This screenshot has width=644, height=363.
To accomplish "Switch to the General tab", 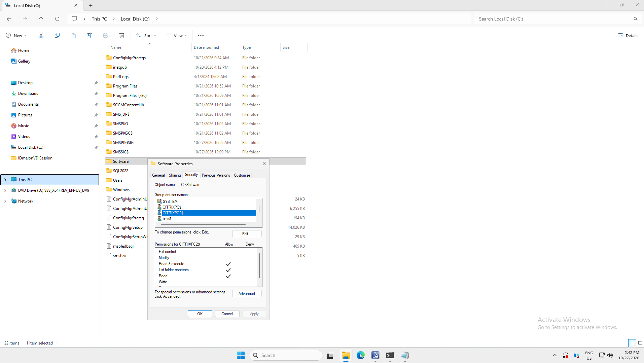I will coord(158,175).
